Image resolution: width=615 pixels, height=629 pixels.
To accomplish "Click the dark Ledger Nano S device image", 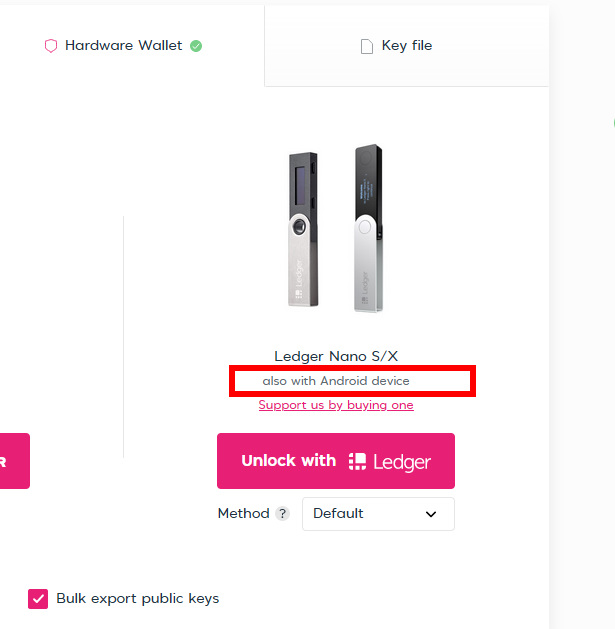I will [x=303, y=232].
